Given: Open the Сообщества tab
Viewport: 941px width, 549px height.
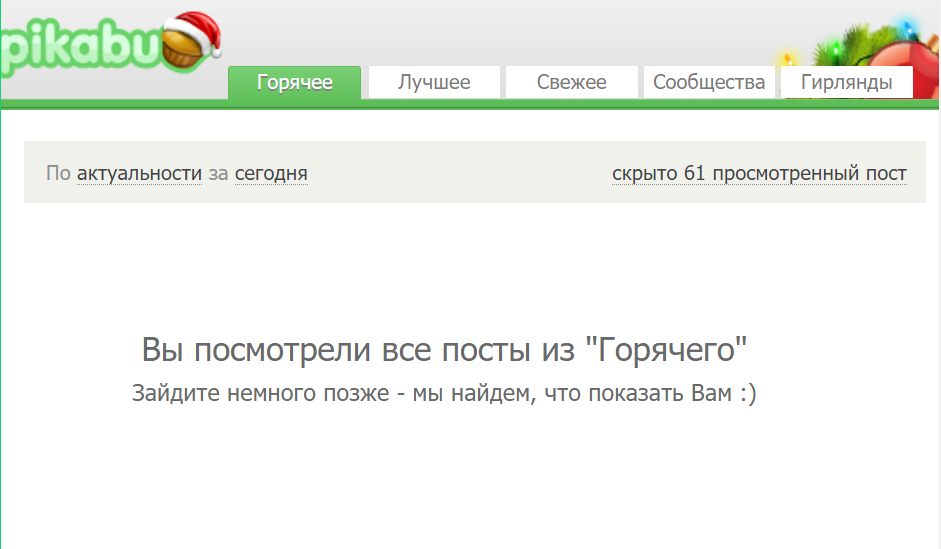Looking at the screenshot, I should click(709, 82).
